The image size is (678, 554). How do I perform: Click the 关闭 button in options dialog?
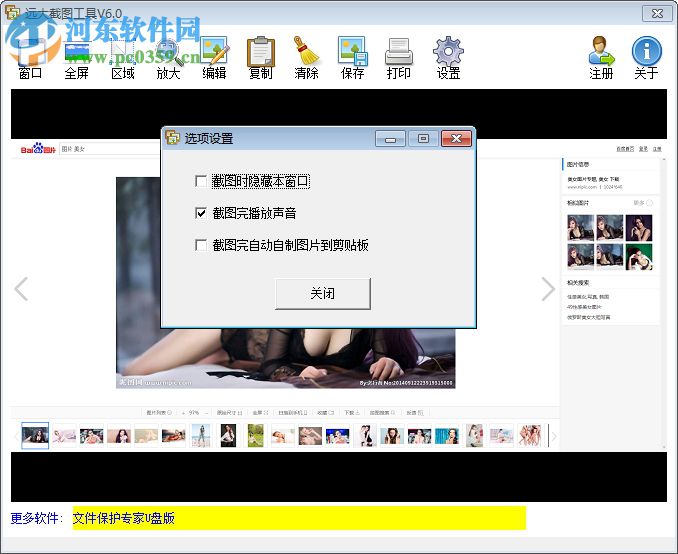[323, 294]
